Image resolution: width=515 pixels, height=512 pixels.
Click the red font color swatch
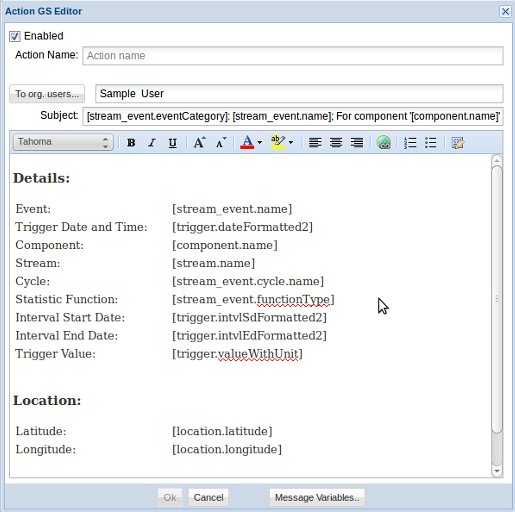tap(247, 143)
